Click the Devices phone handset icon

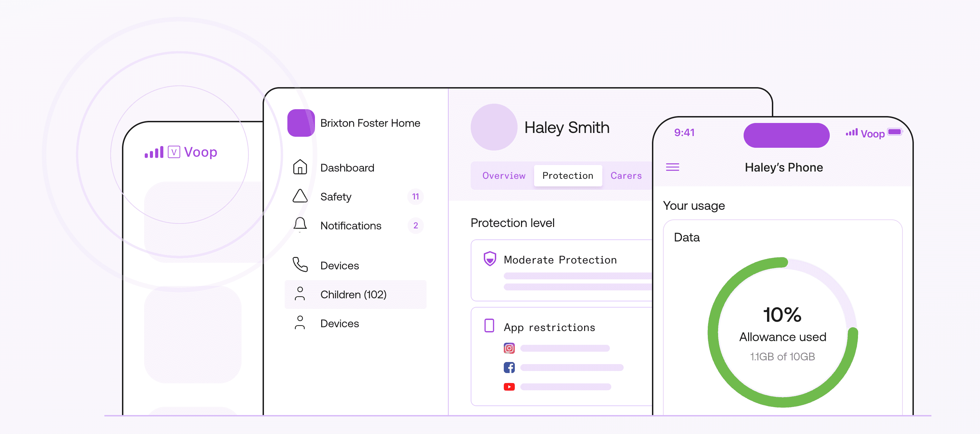click(300, 265)
